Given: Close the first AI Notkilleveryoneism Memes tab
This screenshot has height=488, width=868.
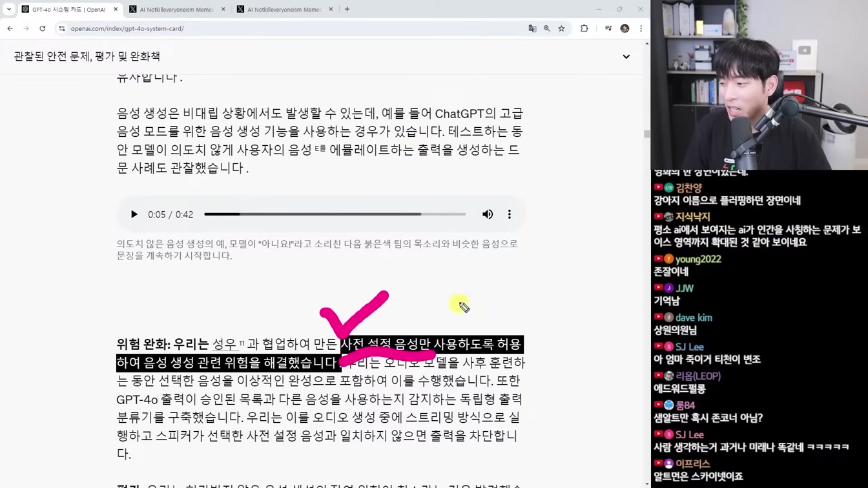Looking at the screenshot, I should (223, 10).
